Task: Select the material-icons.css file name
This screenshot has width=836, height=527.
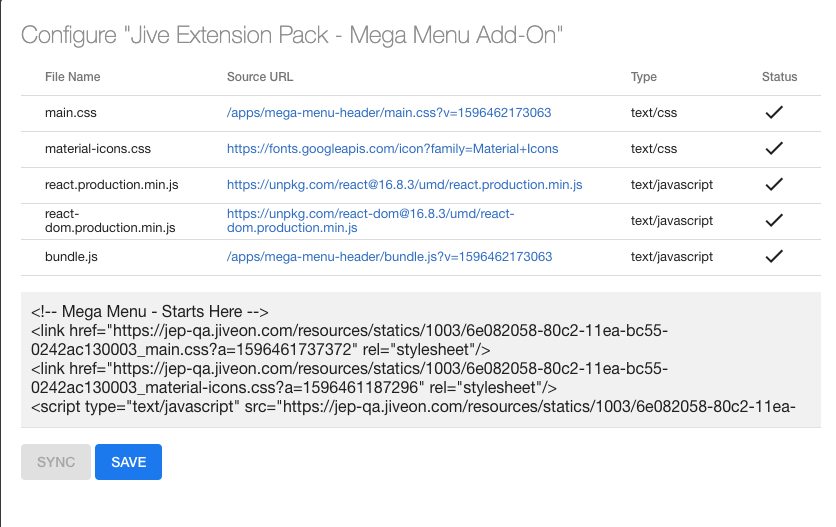Action: pos(98,149)
